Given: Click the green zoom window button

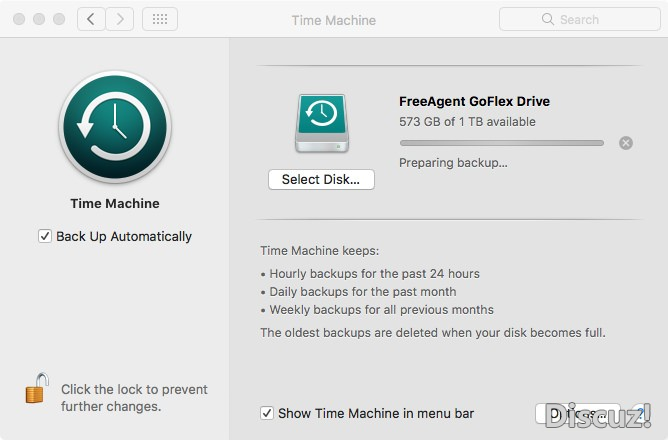Looking at the screenshot, I should 59,19.
